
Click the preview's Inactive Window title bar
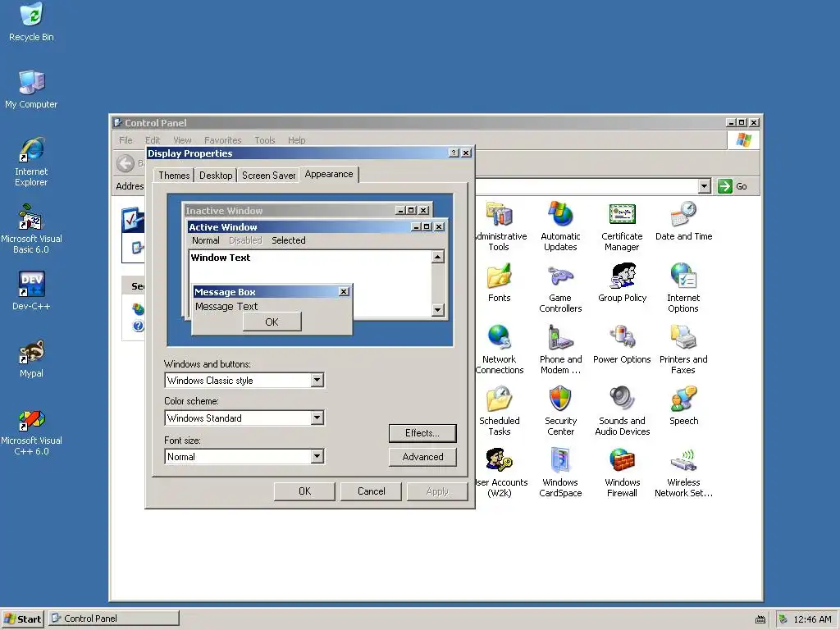tap(308, 211)
